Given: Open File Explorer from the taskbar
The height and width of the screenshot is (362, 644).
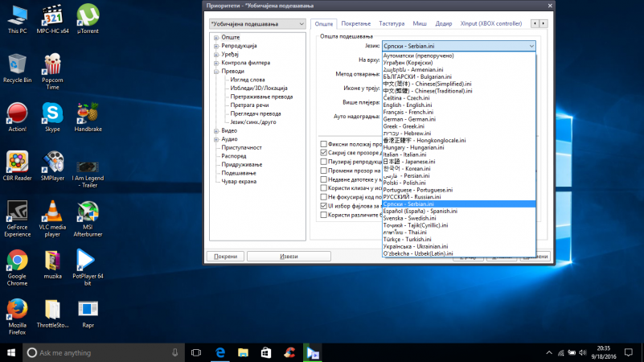Looking at the screenshot, I should [x=243, y=352].
